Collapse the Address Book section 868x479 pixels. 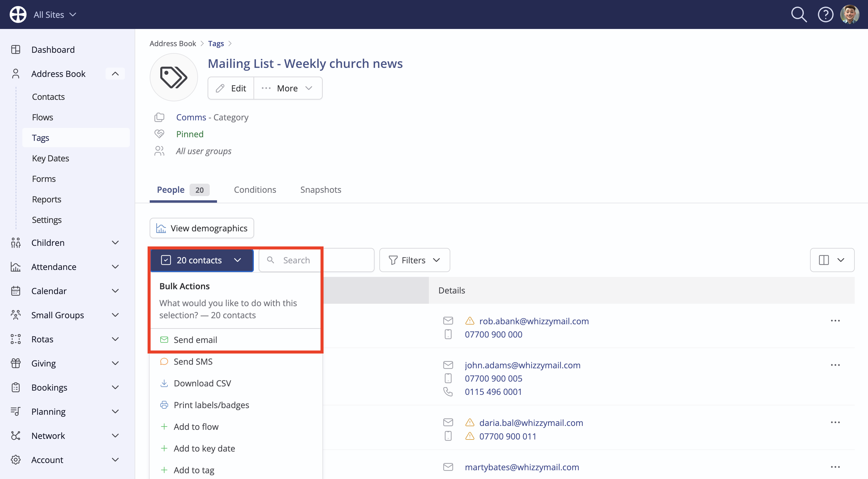115,74
